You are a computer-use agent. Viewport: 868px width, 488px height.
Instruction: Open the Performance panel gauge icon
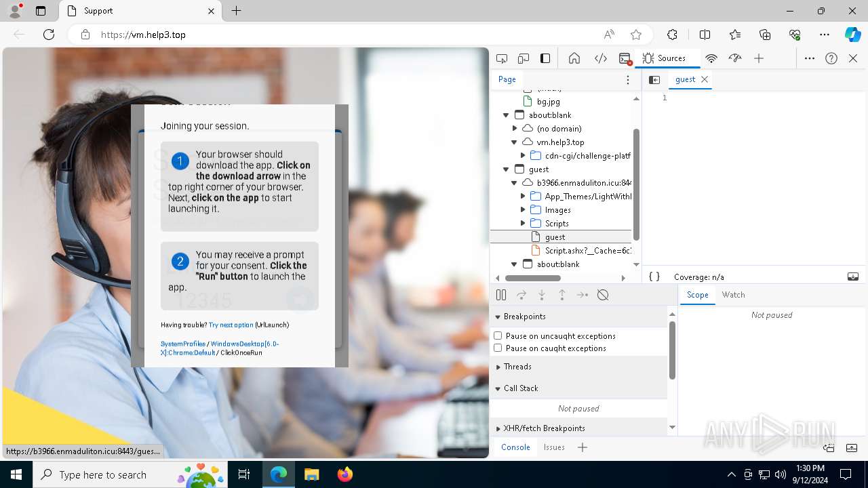(x=735, y=58)
